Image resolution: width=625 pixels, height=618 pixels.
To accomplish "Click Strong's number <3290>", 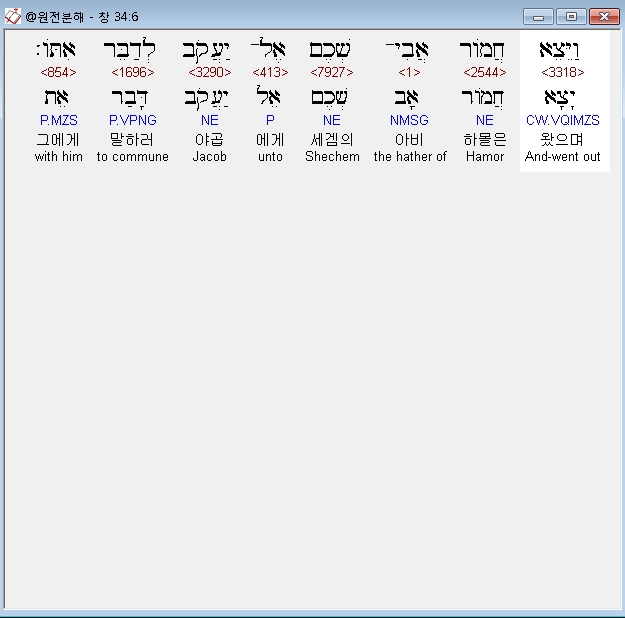I will (x=210, y=72).
